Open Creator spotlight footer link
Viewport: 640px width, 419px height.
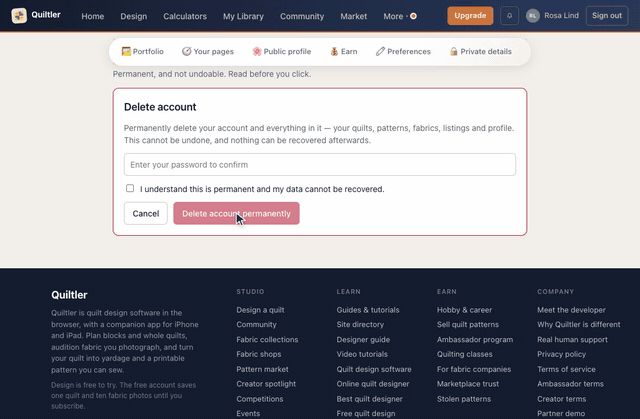click(x=266, y=384)
